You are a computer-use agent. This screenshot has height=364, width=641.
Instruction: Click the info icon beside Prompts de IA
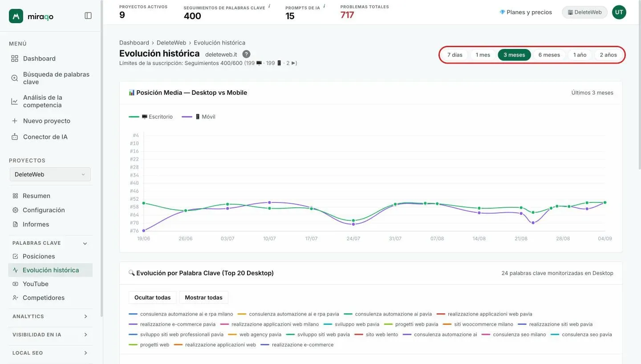[x=324, y=7]
